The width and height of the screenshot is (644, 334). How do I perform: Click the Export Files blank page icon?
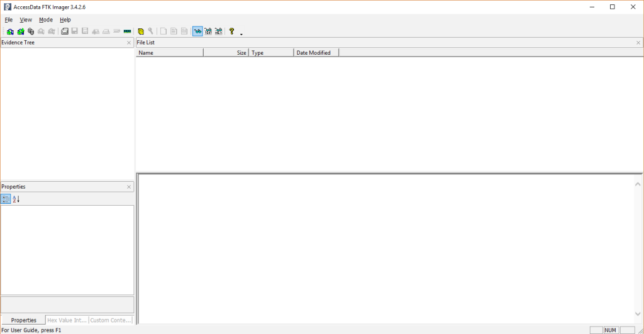pyautogui.click(x=164, y=31)
